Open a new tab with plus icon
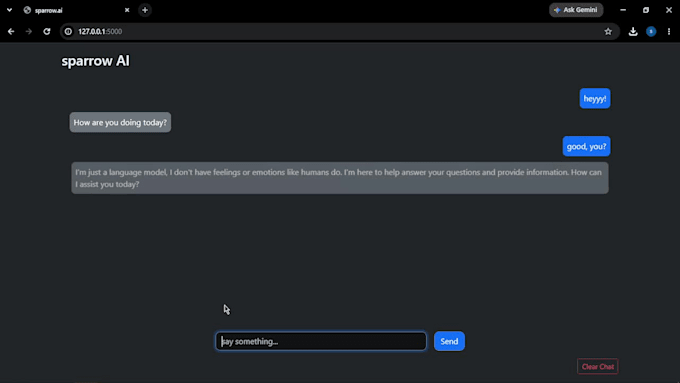 [x=145, y=10]
